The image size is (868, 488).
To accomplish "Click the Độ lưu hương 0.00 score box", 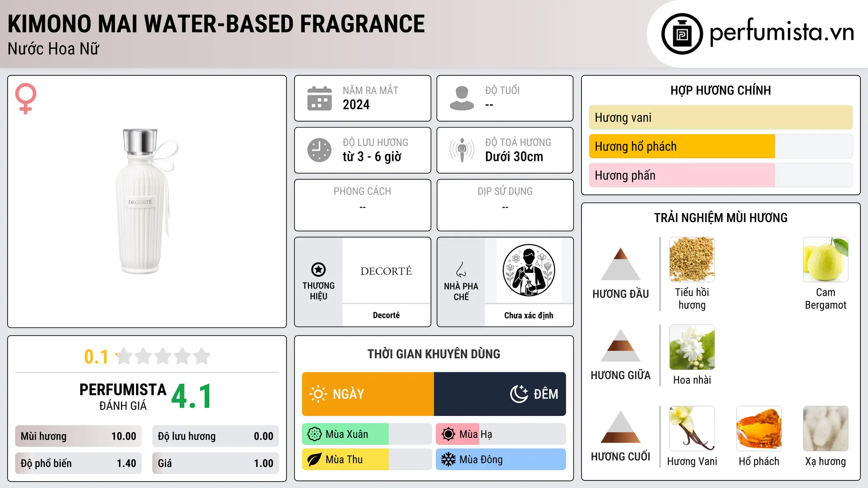I will [x=215, y=436].
